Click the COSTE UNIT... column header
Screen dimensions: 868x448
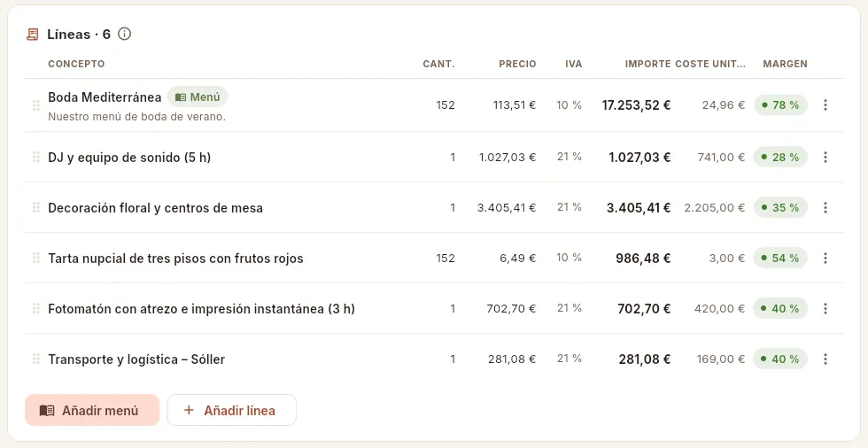(x=710, y=64)
